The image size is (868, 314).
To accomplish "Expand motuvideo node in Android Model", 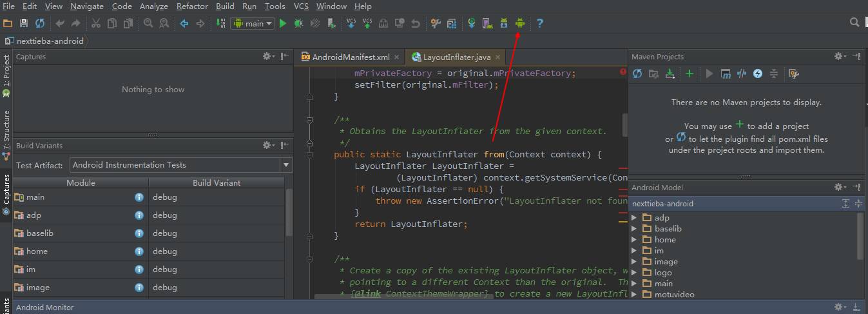I will [634, 295].
